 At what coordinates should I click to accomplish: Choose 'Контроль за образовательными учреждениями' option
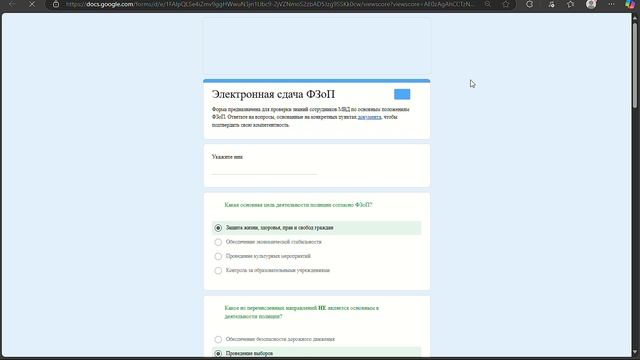click(x=218, y=271)
